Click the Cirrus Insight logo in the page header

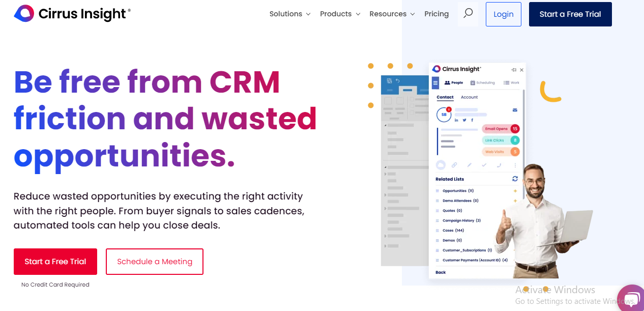[x=72, y=14]
